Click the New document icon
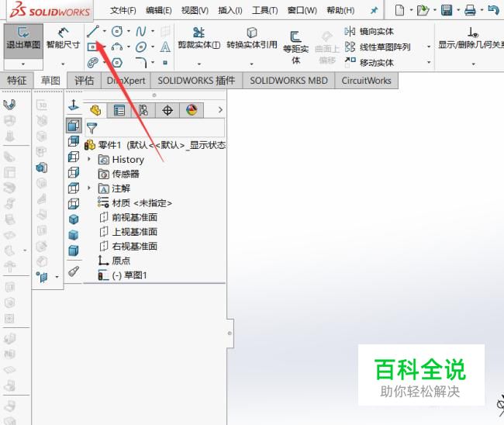Screen dimensions: 504x425 [x=399, y=10]
